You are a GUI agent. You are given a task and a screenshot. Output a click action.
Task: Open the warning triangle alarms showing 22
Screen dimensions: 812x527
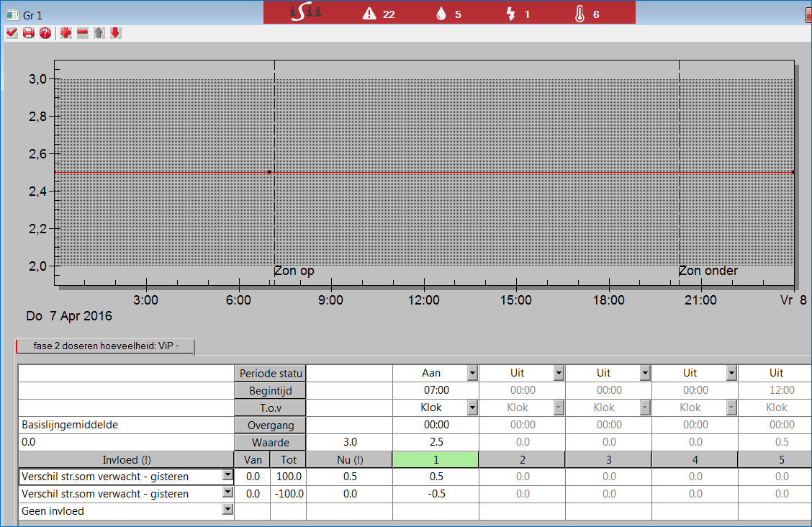click(379, 14)
